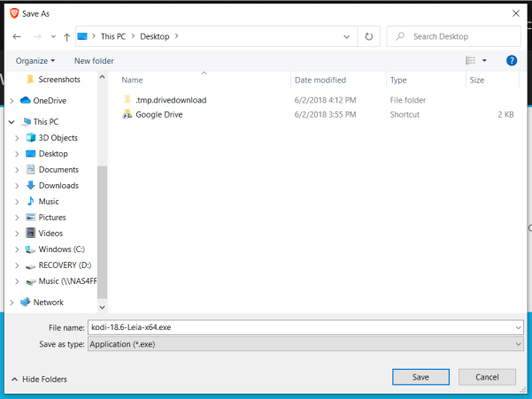Image resolution: width=532 pixels, height=399 pixels.
Task: Click the .tmp.drivedownload folder icon
Action: 127,100
